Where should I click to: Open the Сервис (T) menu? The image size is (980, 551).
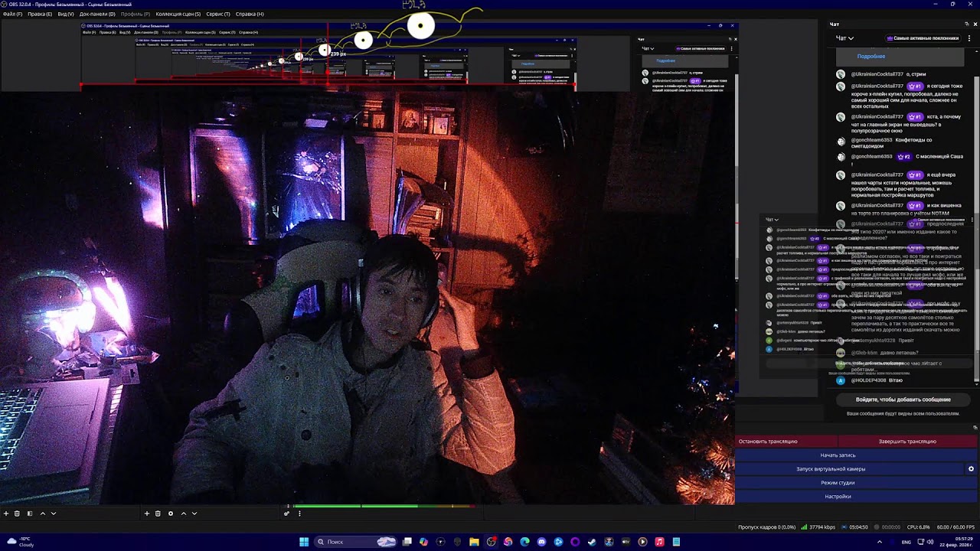pyautogui.click(x=218, y=14)
